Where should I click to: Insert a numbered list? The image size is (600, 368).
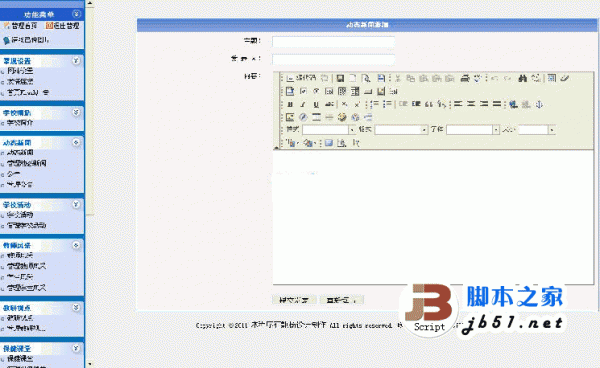coord(374,104)
